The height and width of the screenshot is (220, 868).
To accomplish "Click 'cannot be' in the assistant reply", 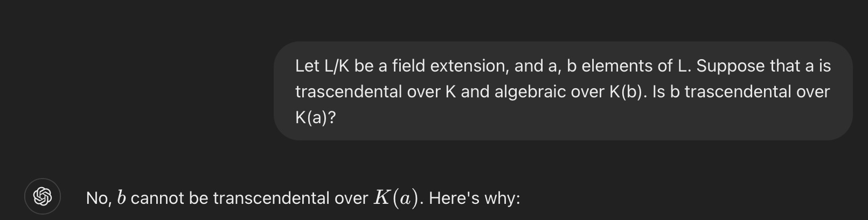I will click(x=169, y=198).
